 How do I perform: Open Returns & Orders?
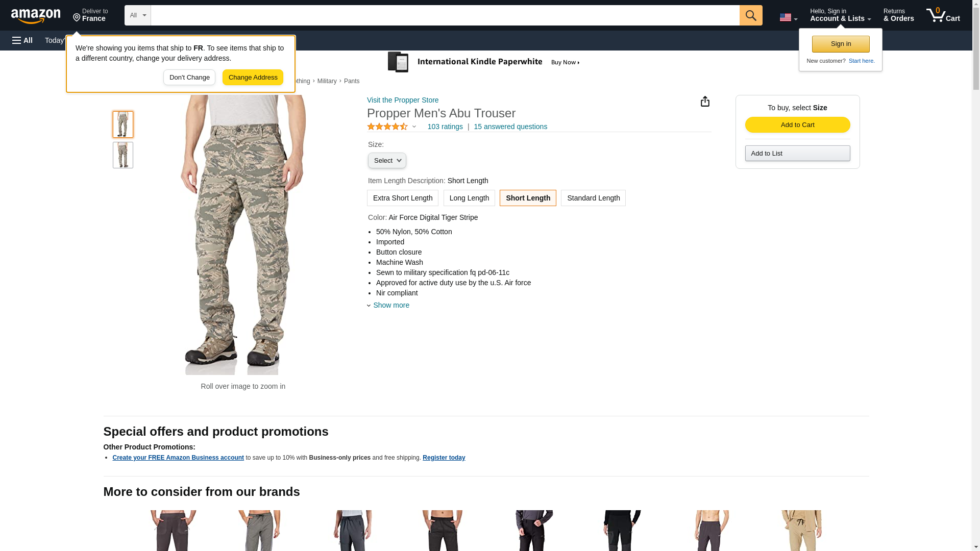[898, 15]
